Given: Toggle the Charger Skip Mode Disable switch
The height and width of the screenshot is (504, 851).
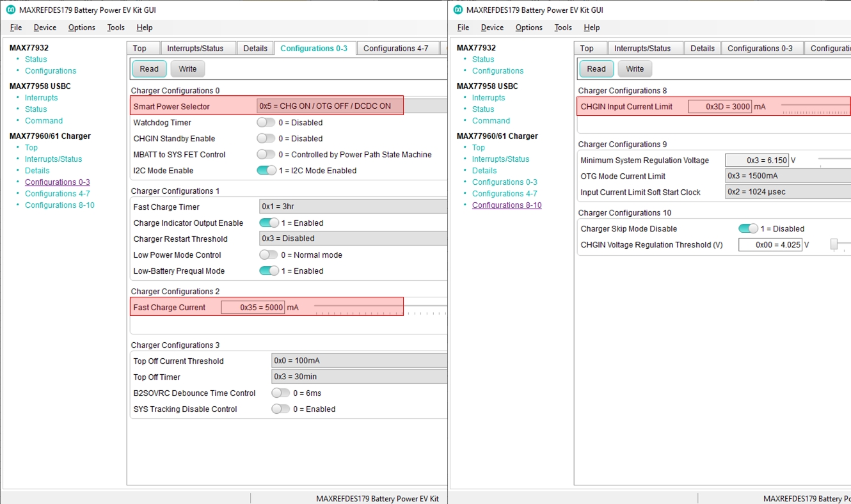Looking at the screenshot, I should click(x=748, y=229).
